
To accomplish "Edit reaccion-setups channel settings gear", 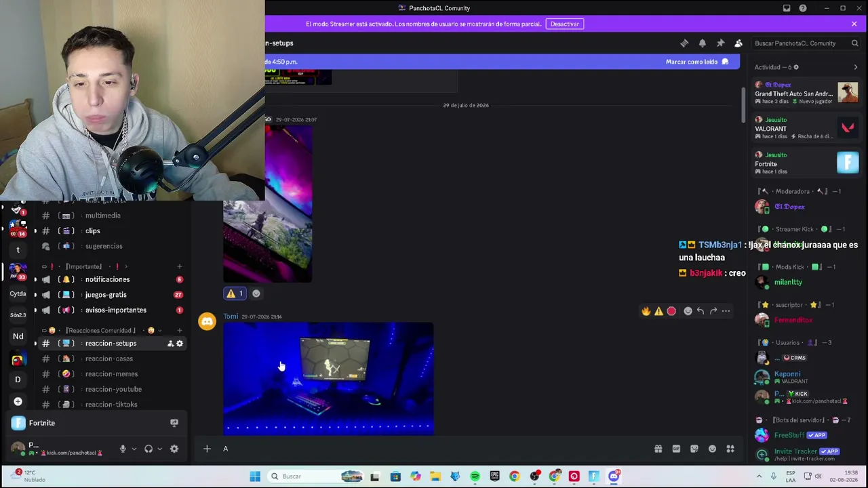I will point(180,344).
